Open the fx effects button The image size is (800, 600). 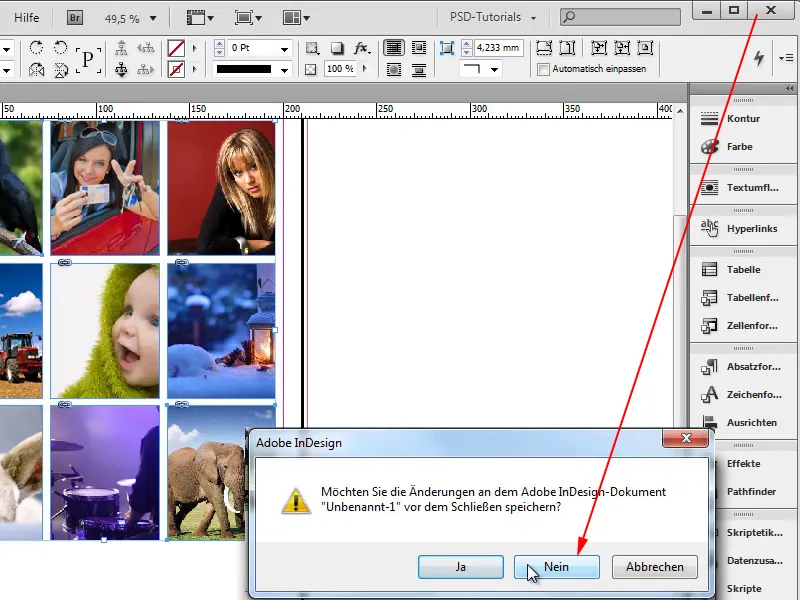click(362, 48)
